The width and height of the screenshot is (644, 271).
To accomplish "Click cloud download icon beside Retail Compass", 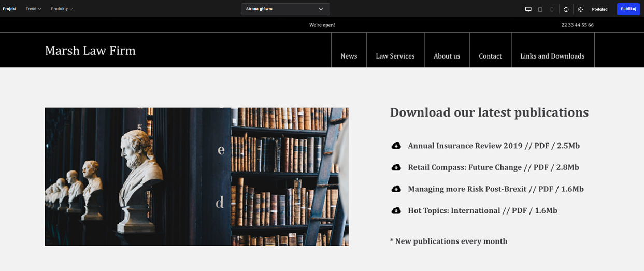I will pyautogui.click(x=396, y=167).
